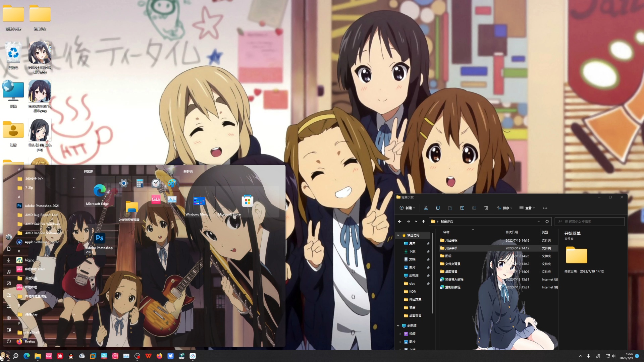The image size is (644, 362).
Task: Open the Settings gear tile in start menu
Action: [124, 183]
